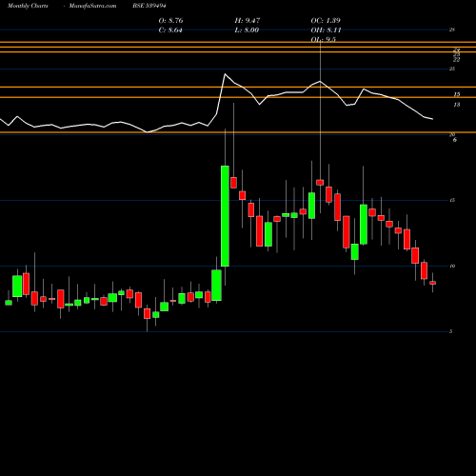The width and height of the screenshot is (476, 476).
Task: Click the '13' axis label
Action: pos(457,105)
